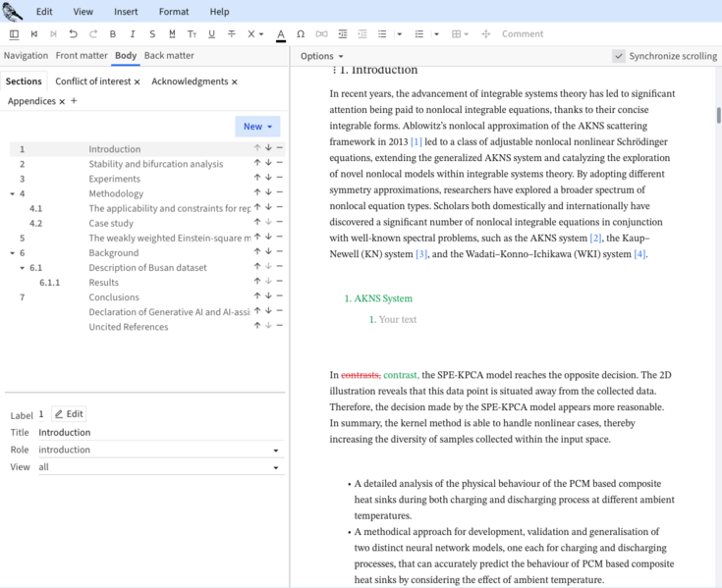Insert a special character with Omega icon

[x=301, y=34]
